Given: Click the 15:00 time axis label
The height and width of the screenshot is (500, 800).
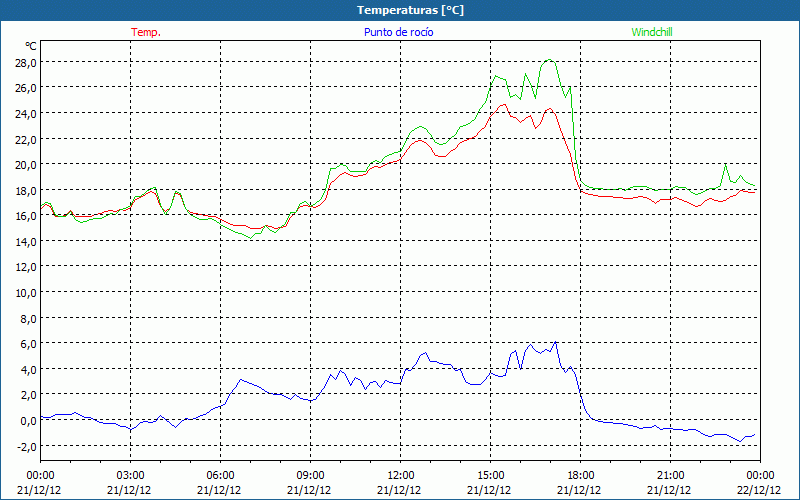Looking at the screenshot, I should pos(491,476).
